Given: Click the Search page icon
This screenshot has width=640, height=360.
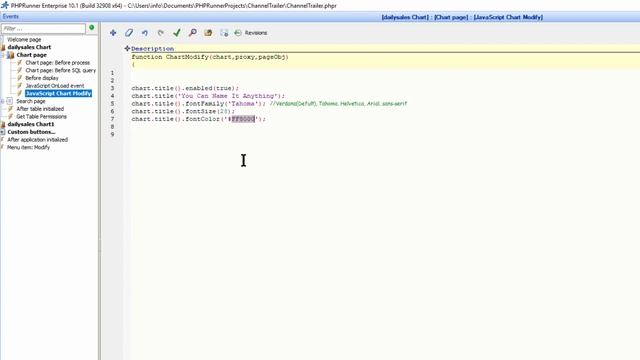Looking at the screenshot, I should [x=10, y=101].
